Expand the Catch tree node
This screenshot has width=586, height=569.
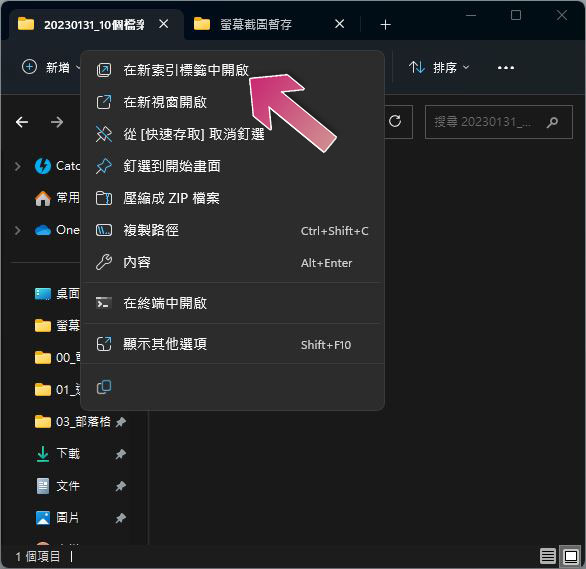click(17, 166)
